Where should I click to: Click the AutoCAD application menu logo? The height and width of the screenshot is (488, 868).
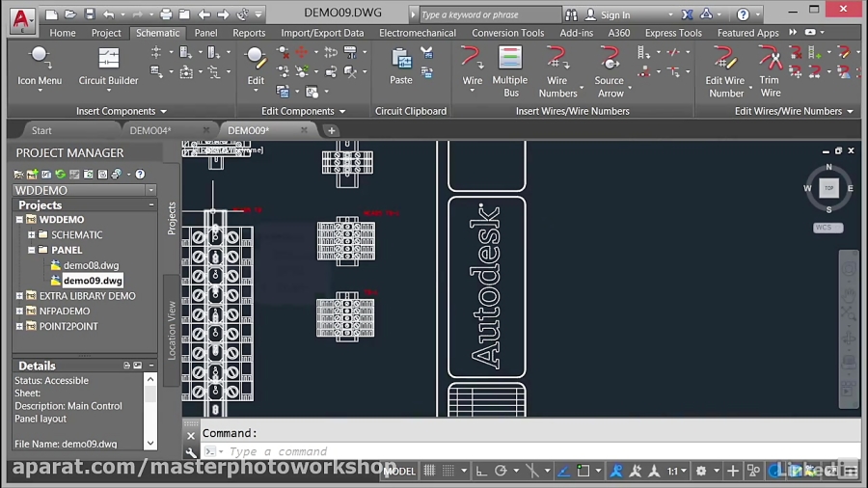pos(21,19)
